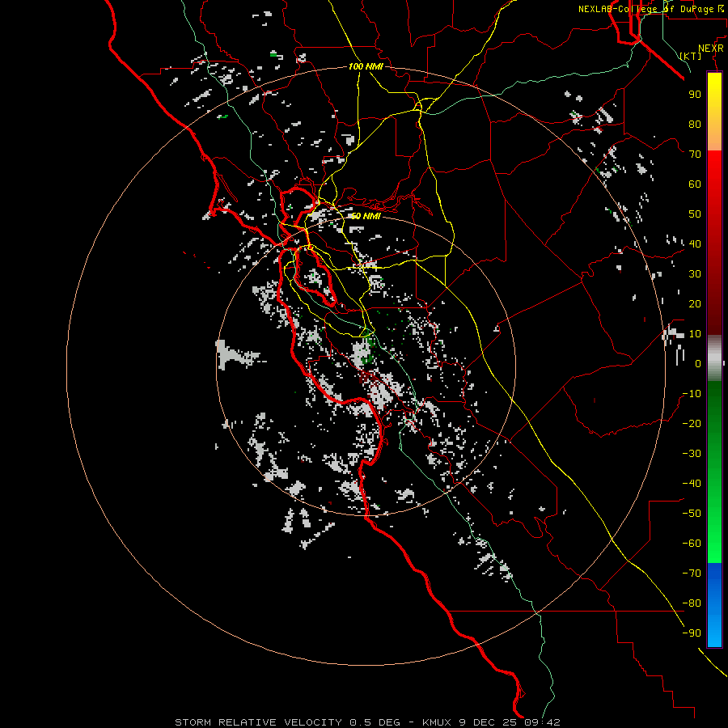
Task: Click the -10 scale label
Action: click(692, 394)
